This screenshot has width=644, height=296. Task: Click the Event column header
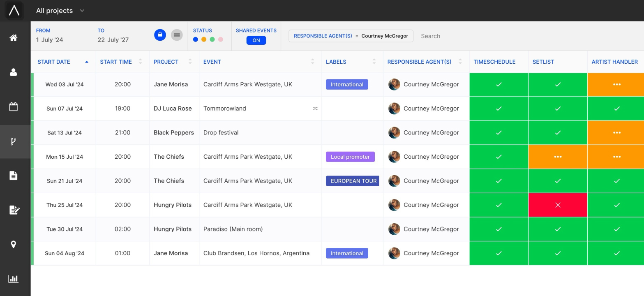tap(212, 62)
